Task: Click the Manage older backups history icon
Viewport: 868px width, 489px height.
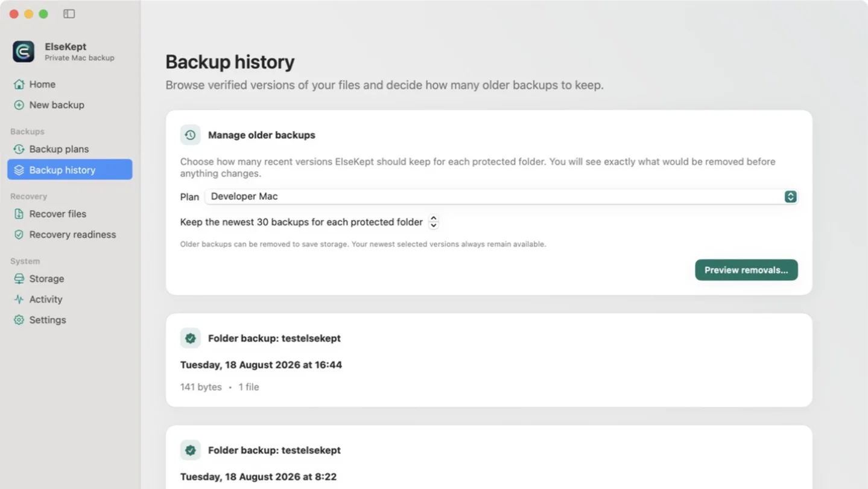Action: pos(191,135)
